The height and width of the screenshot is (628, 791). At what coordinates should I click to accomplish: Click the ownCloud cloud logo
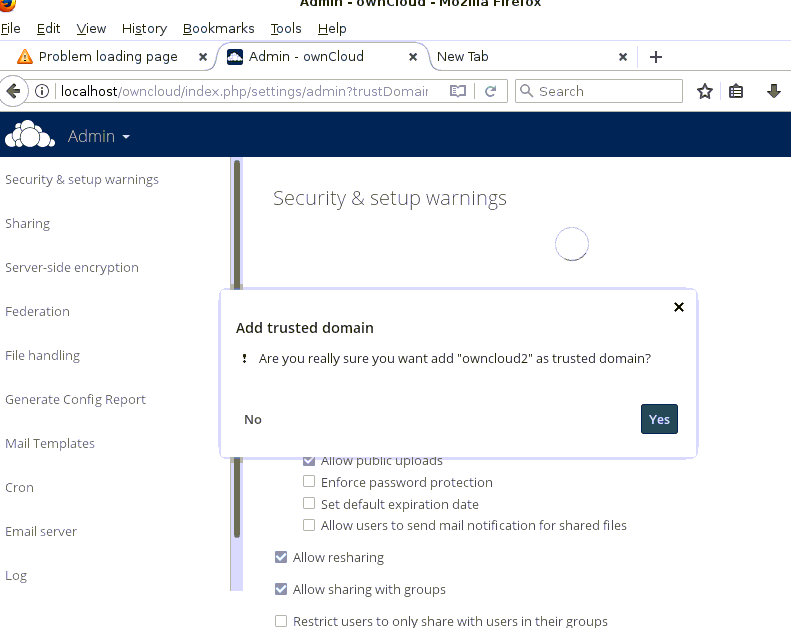(x=30, y=135)
